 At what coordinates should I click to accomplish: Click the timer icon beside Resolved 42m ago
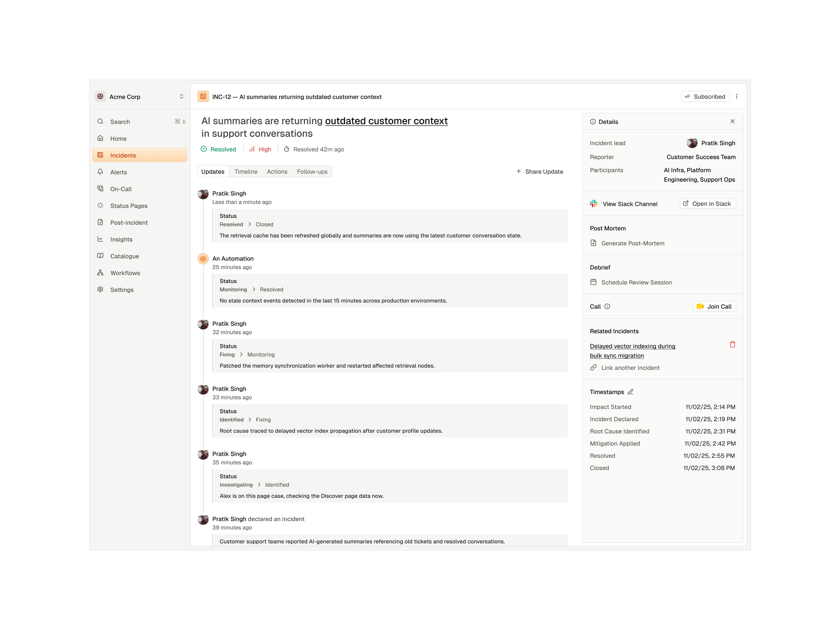(287, 149)
